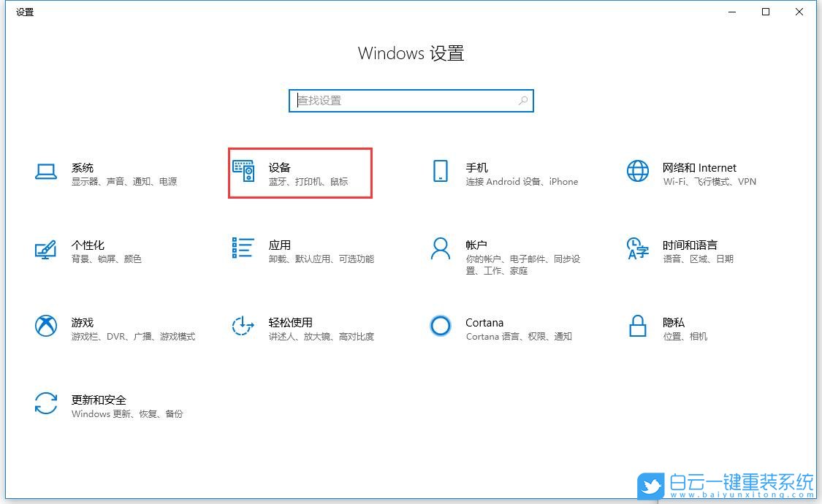
Task: Open the Devices settings via 蓝牙、打印机、鼠标 link
Action: [x=309, y=182]
